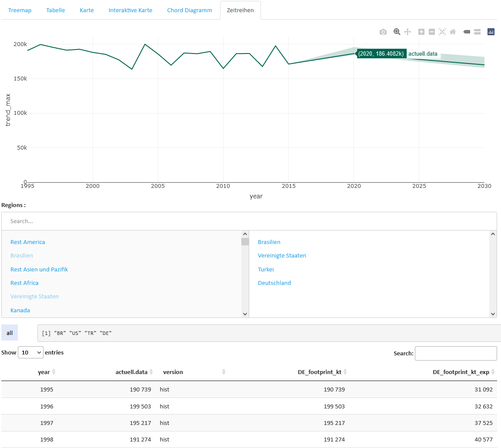Click the DE_footprint_kt_exp column header
The height and width of the screenshot is (448, 501).
(x=461, y=371)
